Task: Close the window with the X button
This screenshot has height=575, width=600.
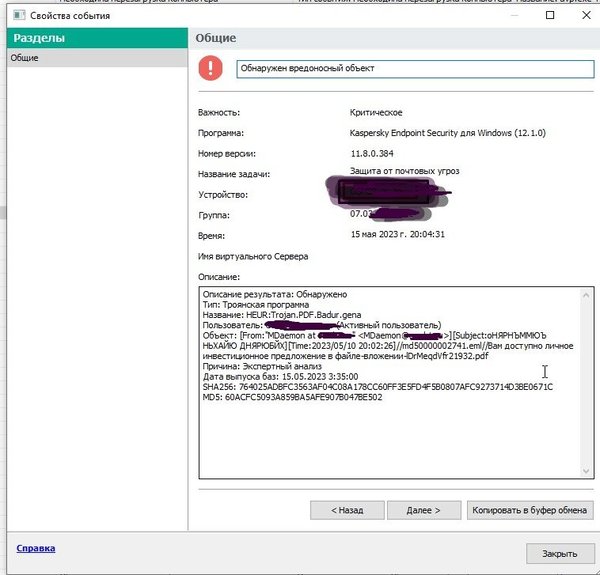Action: tap(586, 15)
